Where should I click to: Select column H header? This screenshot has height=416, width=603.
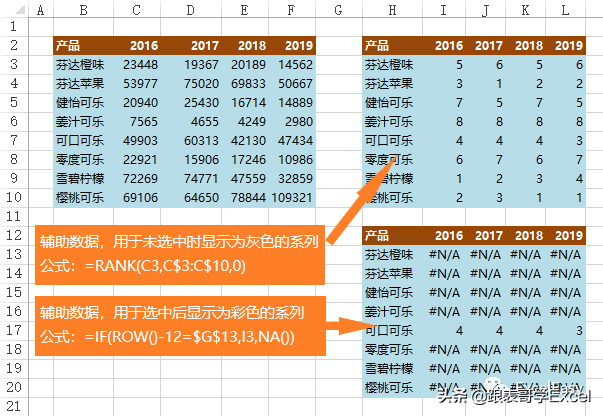[392, 9]
